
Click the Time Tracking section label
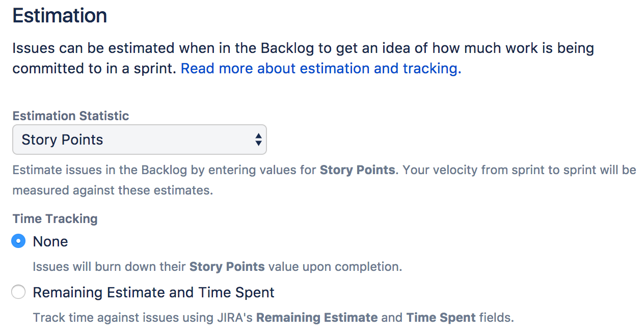pos(55,218)
